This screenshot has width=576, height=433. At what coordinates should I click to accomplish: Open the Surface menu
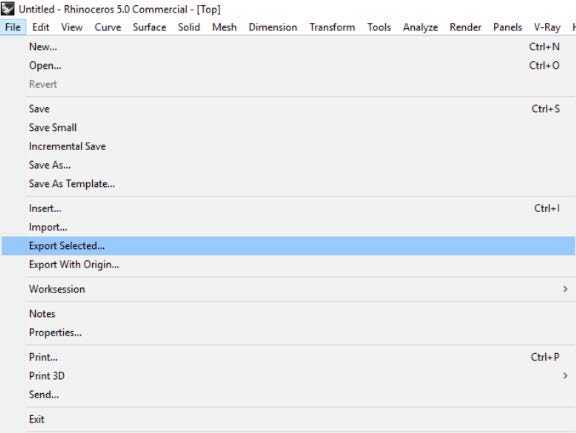[x=149, y=27]
